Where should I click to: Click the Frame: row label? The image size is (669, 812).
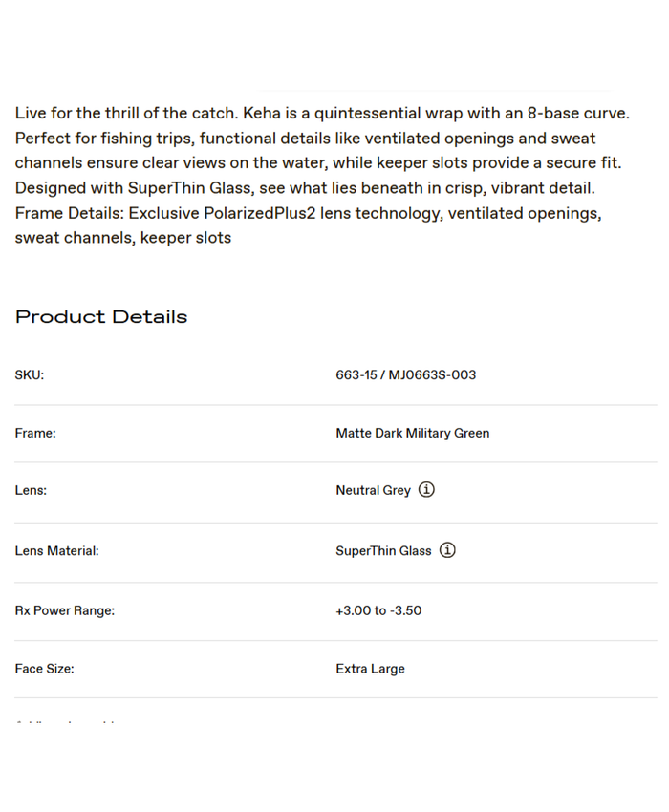click(x=35, y=433)
